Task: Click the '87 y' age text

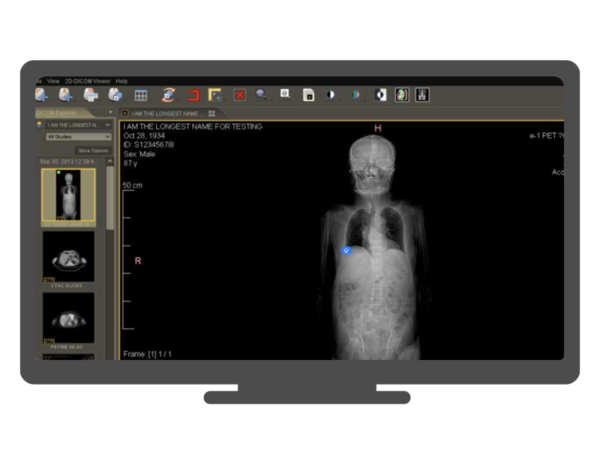Action: [130, 163]
